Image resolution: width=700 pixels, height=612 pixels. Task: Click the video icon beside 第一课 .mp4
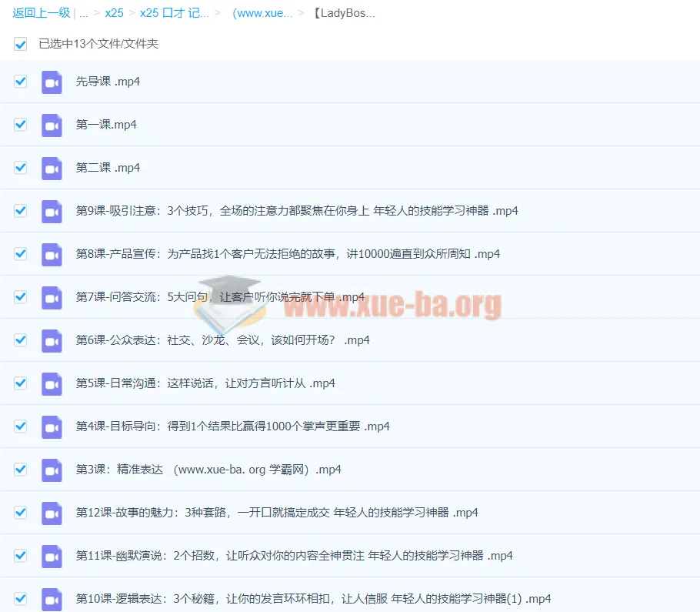coord(52,125)
